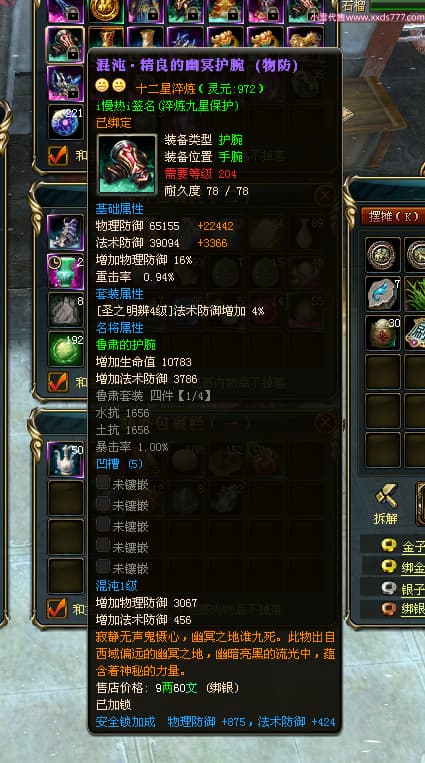Screen dimensions: 425x763
Task: Close the bag panel behind the tooltip
Action: [x=325, y=196]
